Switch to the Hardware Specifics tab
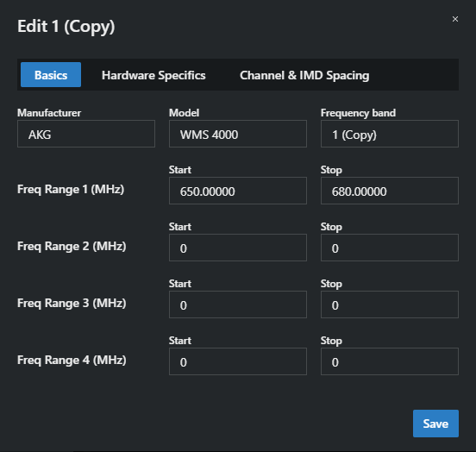The height and width of the screenshot is (452, 476). point(153,75)
